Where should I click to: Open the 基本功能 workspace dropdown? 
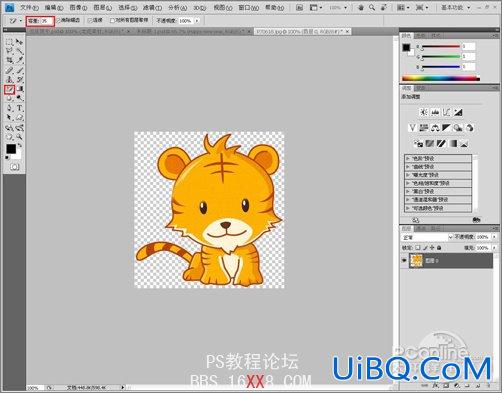click(x=455, y=7)
